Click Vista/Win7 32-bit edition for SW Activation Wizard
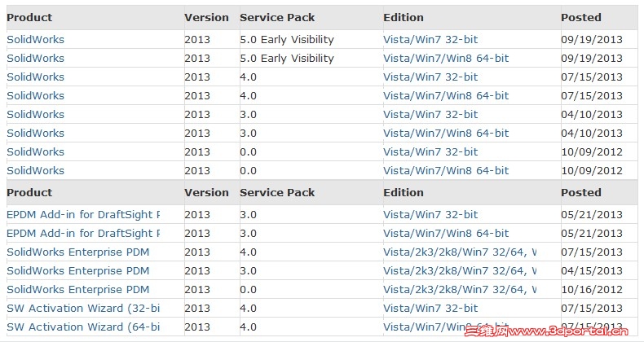Screen dimensions: 644x342 (x=430, y=309)
